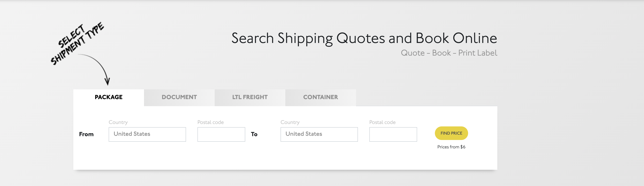Click the "Prices from $6" text

pos(451,147)
